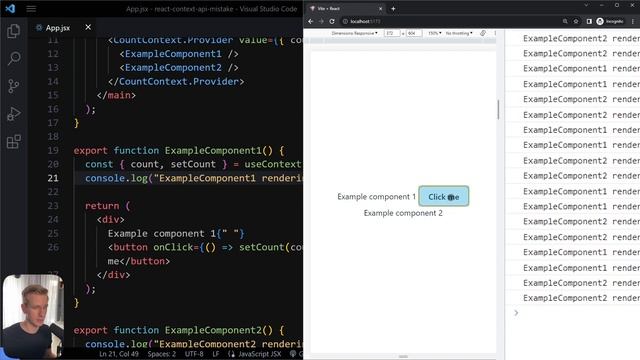Click the VS Code logo icon
The height and width of the screenshot is (360, 640).
(10, 8)
